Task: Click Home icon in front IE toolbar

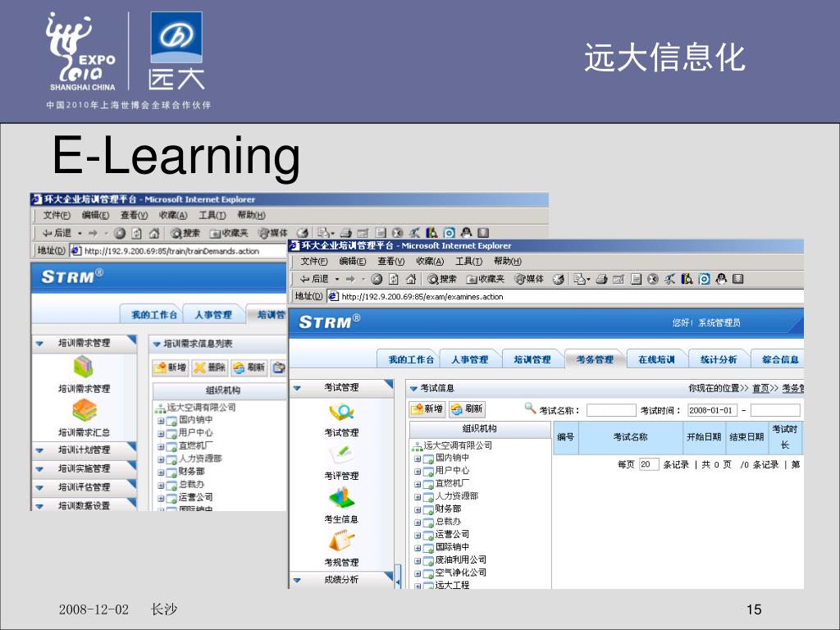Action: 411,279
